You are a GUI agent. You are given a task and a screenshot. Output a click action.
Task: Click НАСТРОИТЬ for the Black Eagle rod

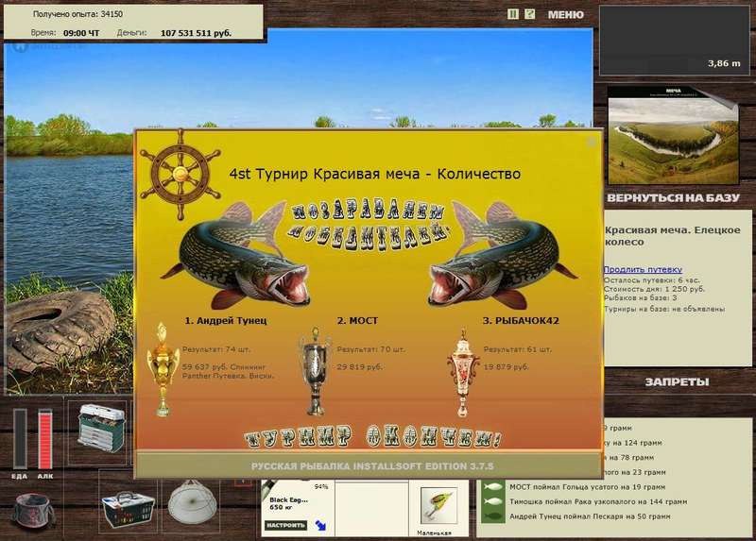click(x=286, y=525)
